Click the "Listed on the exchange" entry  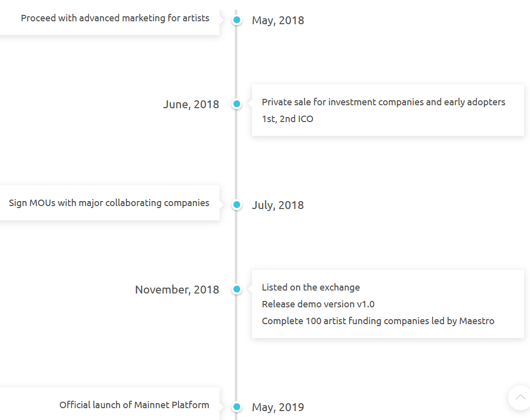[x=310, y=288]
